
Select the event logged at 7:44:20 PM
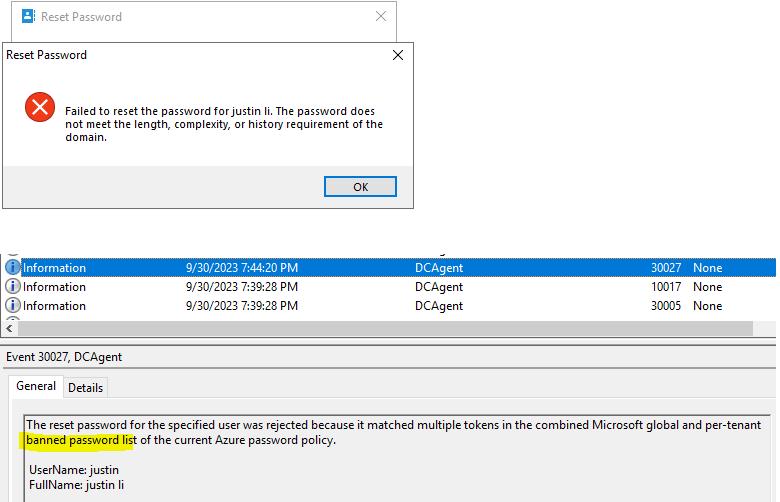(241, 268)
